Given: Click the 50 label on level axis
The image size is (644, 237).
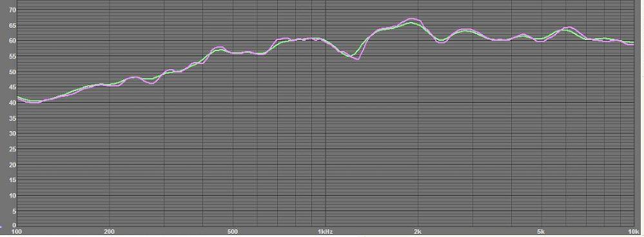Looking at the screenshot, I should 12,72.
